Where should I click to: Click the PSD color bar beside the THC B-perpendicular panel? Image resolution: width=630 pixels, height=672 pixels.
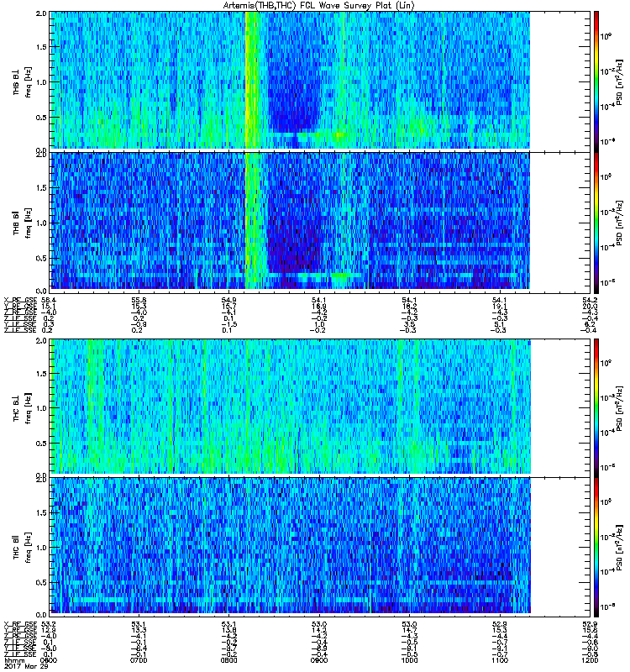tap(596, 407)
